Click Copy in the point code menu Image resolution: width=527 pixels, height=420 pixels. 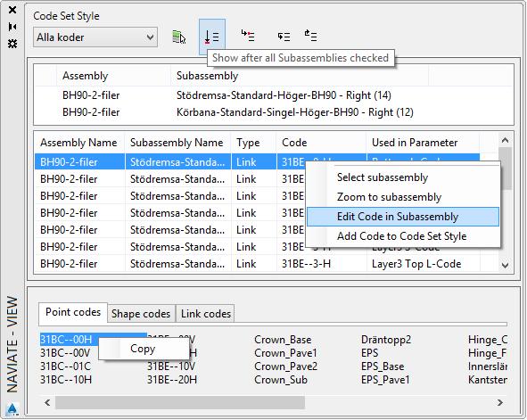coord(144,349)
